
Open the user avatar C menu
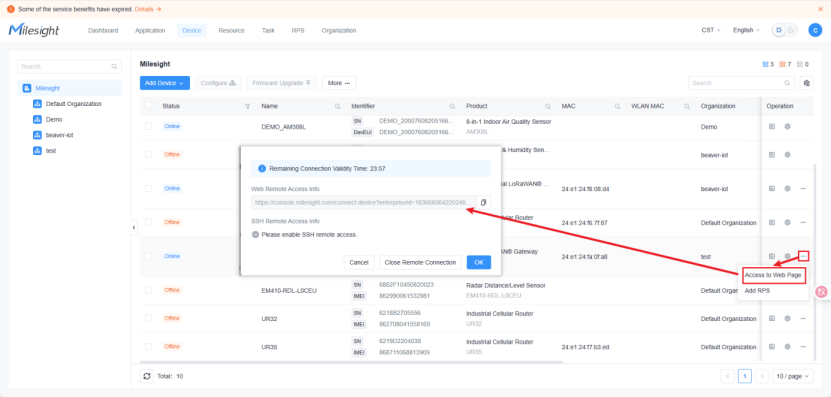(815, 30)
